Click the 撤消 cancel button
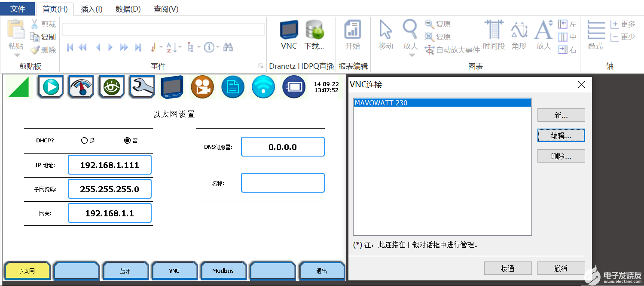 [561, 268]
